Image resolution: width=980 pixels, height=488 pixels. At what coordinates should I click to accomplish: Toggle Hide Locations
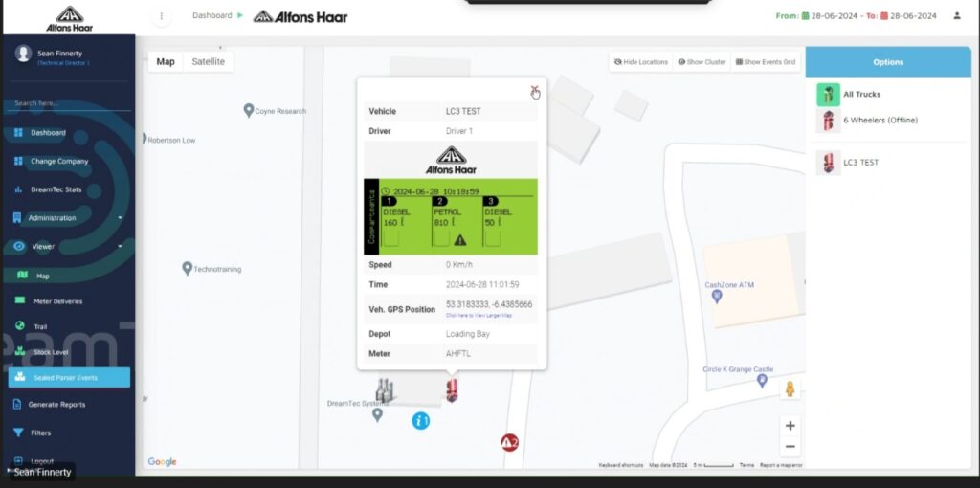640,62
